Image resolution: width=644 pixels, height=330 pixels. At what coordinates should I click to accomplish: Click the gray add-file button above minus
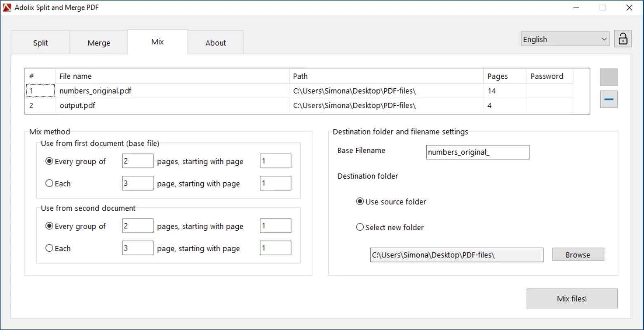pos(609,77)
